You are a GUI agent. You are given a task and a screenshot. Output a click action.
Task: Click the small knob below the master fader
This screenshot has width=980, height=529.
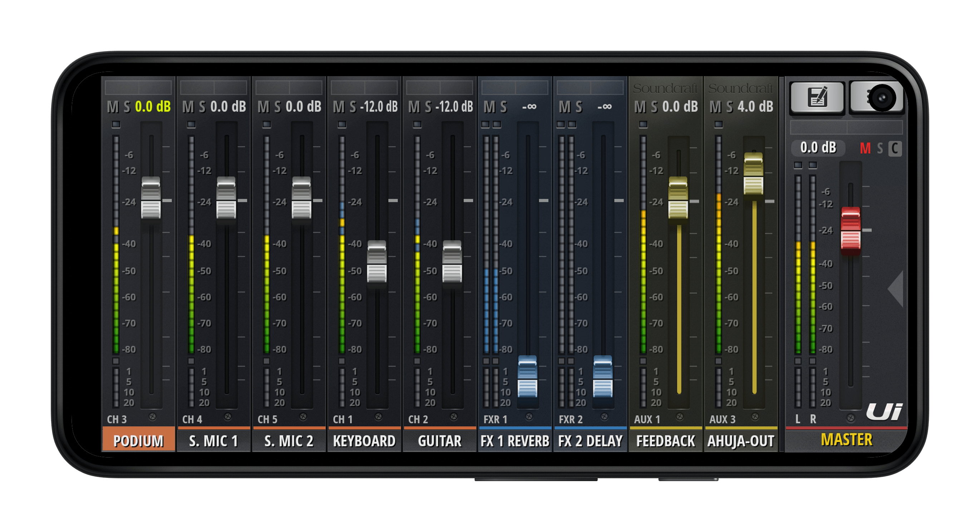[x=851, y=418]
